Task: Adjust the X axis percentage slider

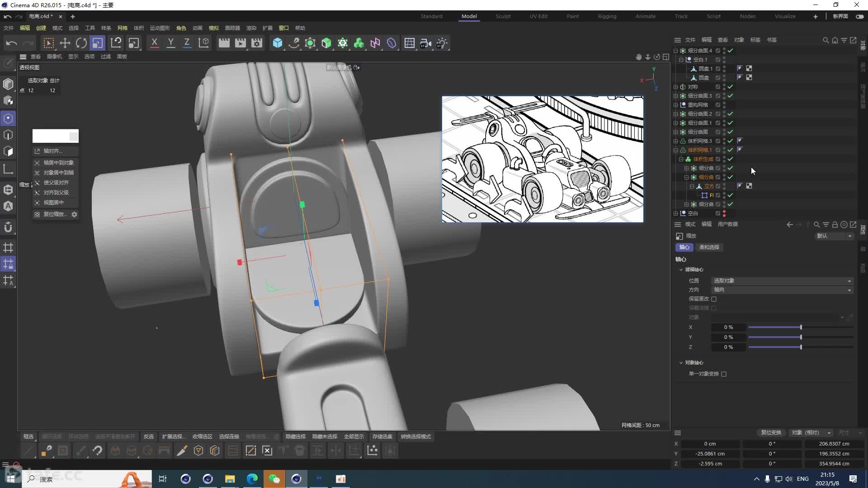Action: tap(800, 327)
